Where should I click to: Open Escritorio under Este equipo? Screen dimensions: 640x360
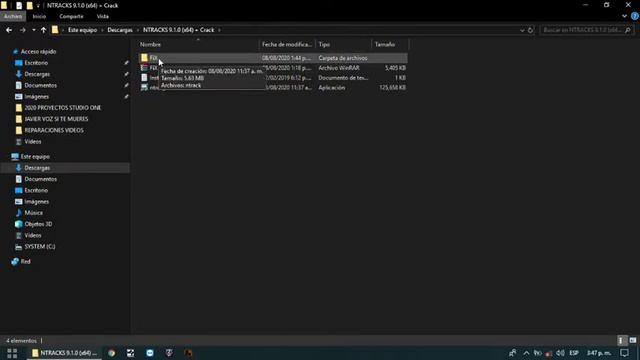36,190
